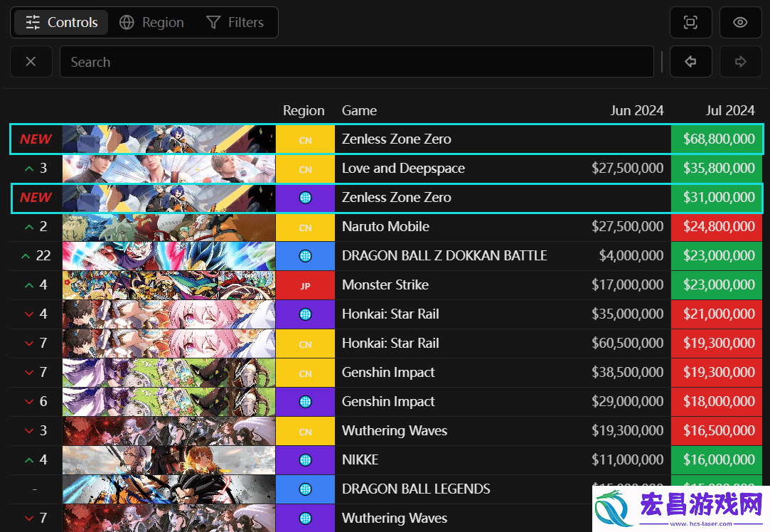The width and height of the screenshot is (770, 532).
Task: Click the NIKKE game name
Action: point(360,459)
